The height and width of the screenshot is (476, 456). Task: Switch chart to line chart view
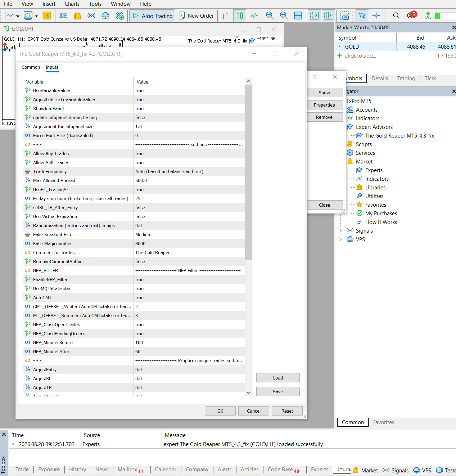click(x=254, y=15)
